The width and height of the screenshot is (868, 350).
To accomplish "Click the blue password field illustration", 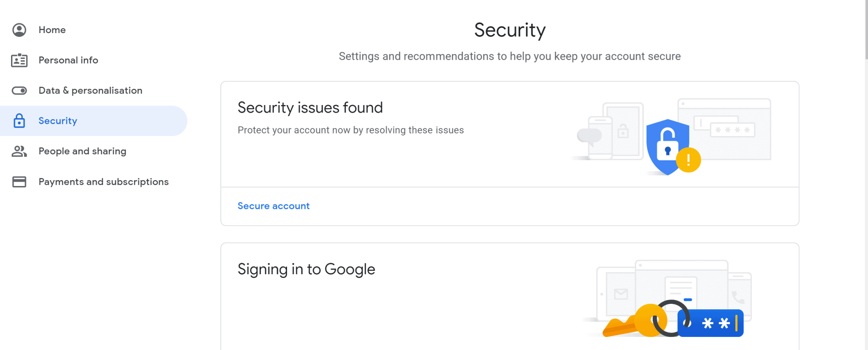I will click(711, 323).
